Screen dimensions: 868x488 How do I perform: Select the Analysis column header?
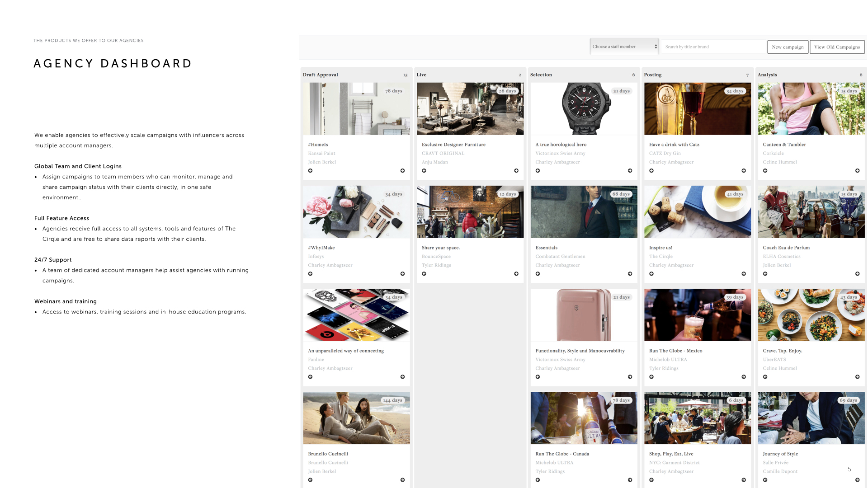(x=767, y=75)
